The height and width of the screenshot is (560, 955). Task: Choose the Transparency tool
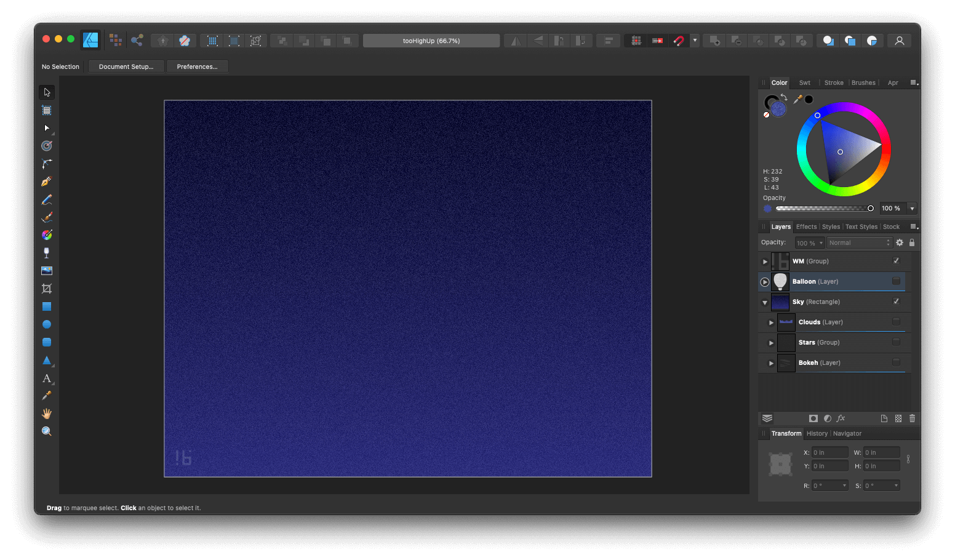[x=46, y=252]
